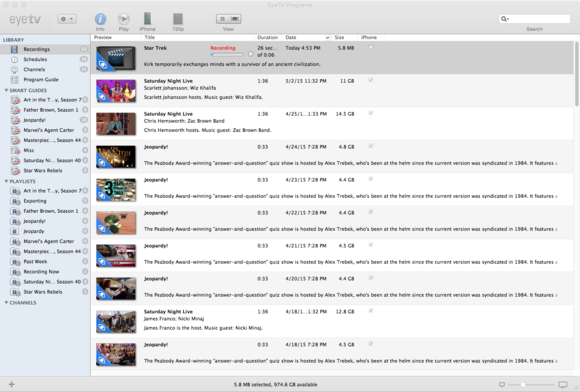Sort by the Duration column header
The width and height of the screenshot is (580, 392).
coord(267,37)
